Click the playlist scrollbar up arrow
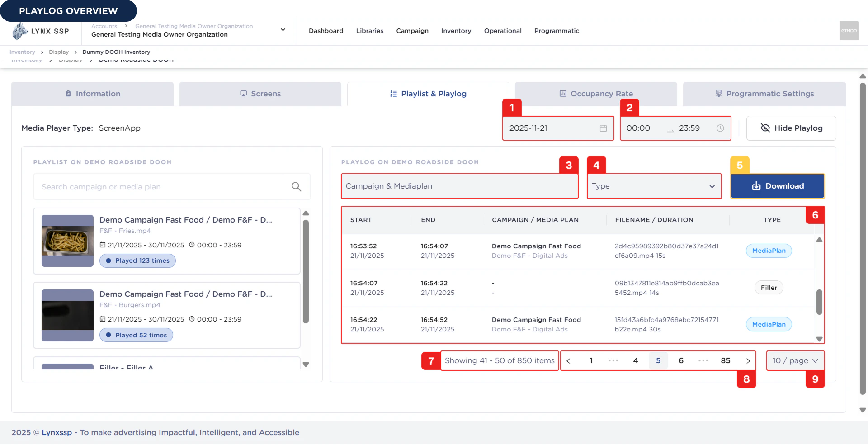The height and width of the screenshot is (445, 868). [x=306, y=213]
